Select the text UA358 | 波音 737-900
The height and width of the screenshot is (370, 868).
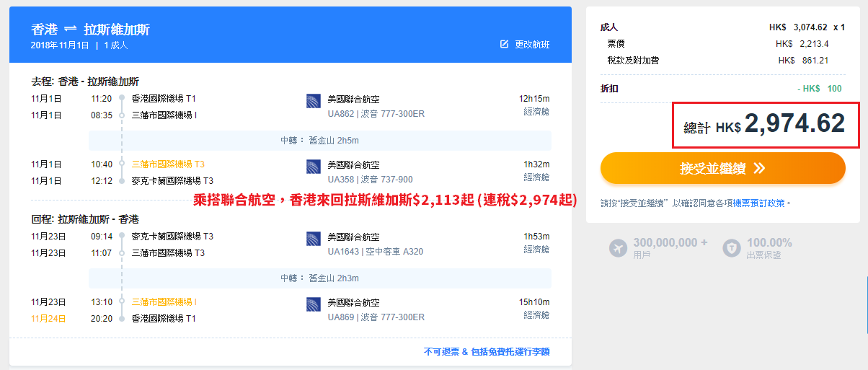click(371, 180)
